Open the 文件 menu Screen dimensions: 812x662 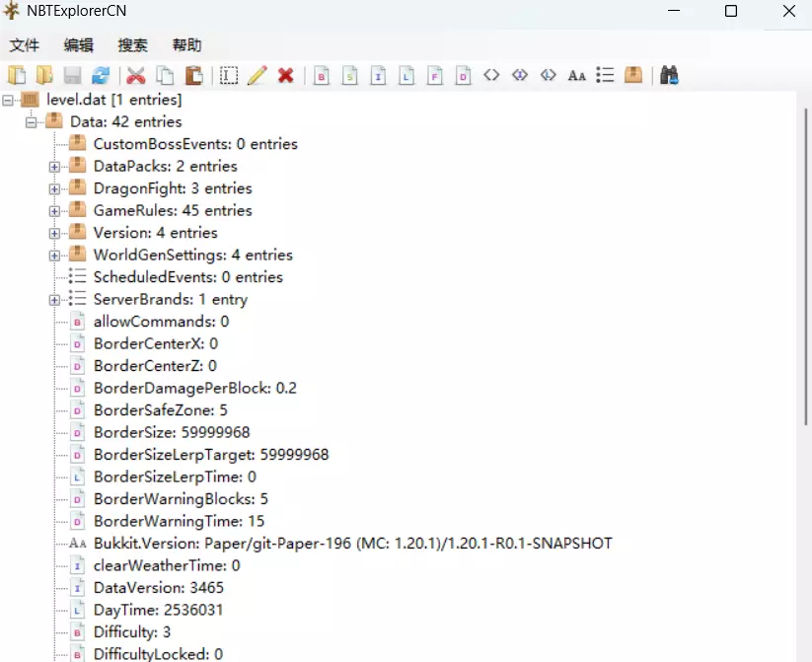25,45
